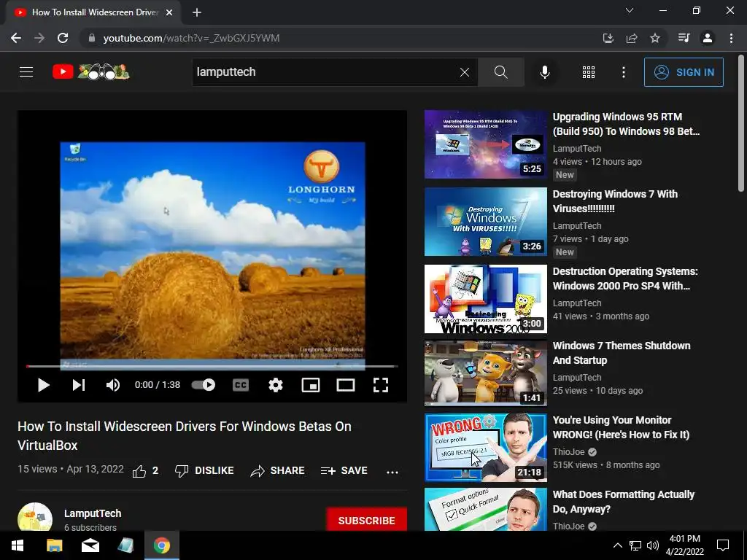
Task: Go forward in browser
Action: 39,38
